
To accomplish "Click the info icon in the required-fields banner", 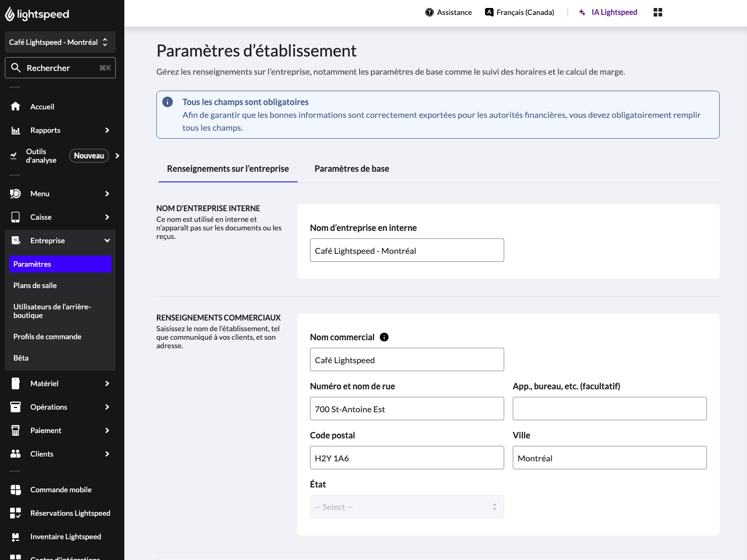I will pyautogui.click(x=168, y=102).
